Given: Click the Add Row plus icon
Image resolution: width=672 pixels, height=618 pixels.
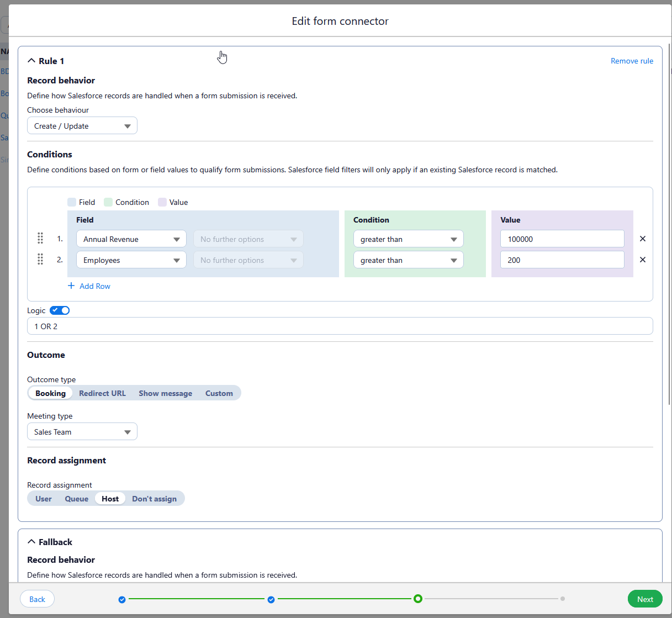Looking at the screenshot, I should pyautogui.click(x=71, y=286).
